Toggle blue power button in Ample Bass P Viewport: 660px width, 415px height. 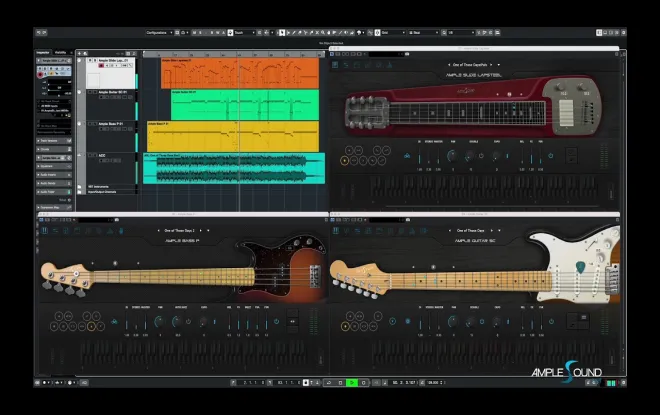[x=277, y=321]
